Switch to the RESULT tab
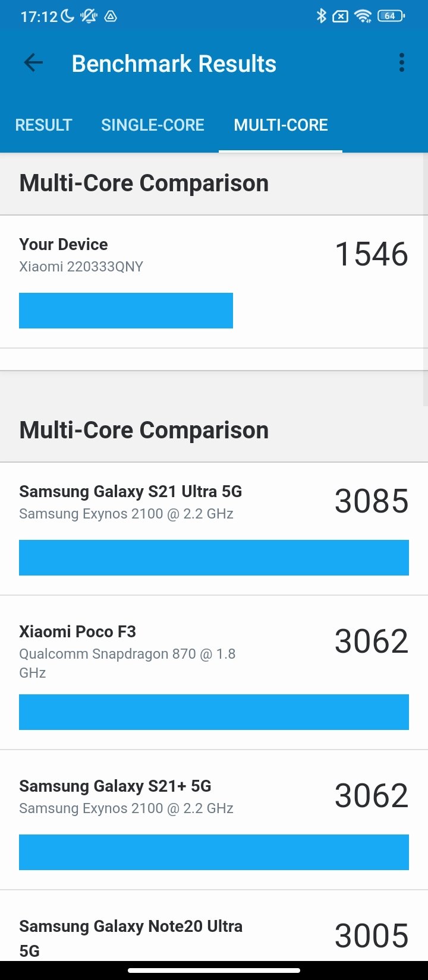Viewport: 428px width, 980px height. pos(43,125)
